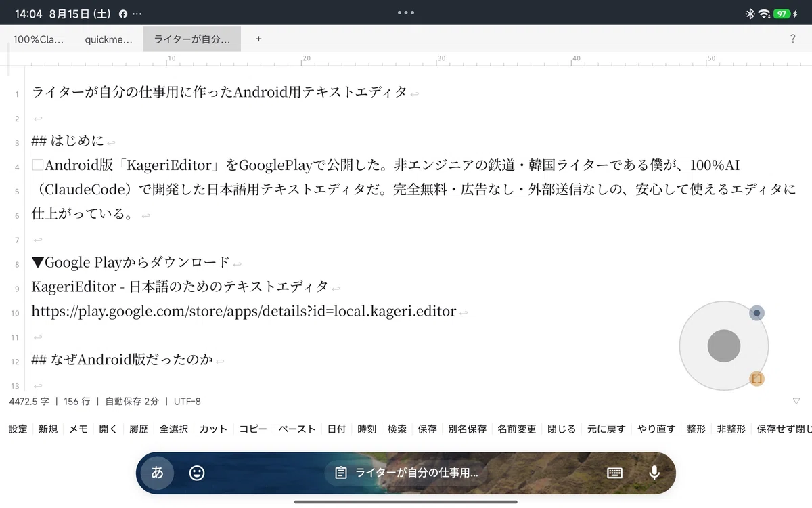Click ## なぜAndroid版だったのか heading
812x508 pixels.
(122, 360)
